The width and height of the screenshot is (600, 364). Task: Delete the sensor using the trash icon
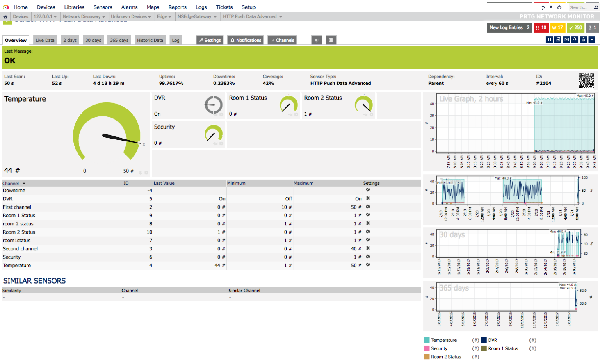584,39
